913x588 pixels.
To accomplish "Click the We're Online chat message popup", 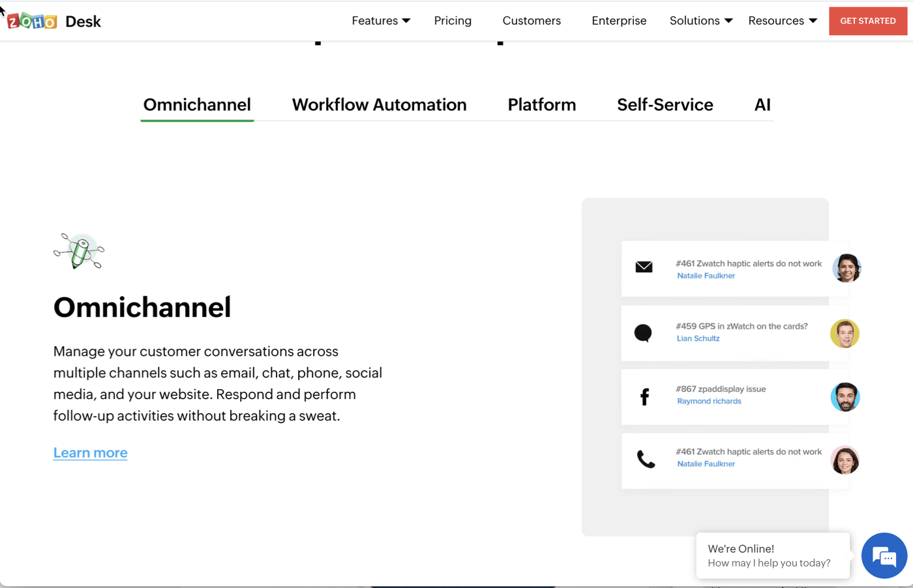I will [x=773, y=555].
